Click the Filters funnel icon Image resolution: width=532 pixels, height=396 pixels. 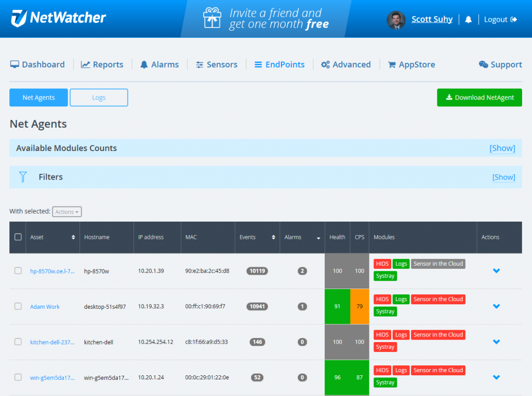(23, 176)
